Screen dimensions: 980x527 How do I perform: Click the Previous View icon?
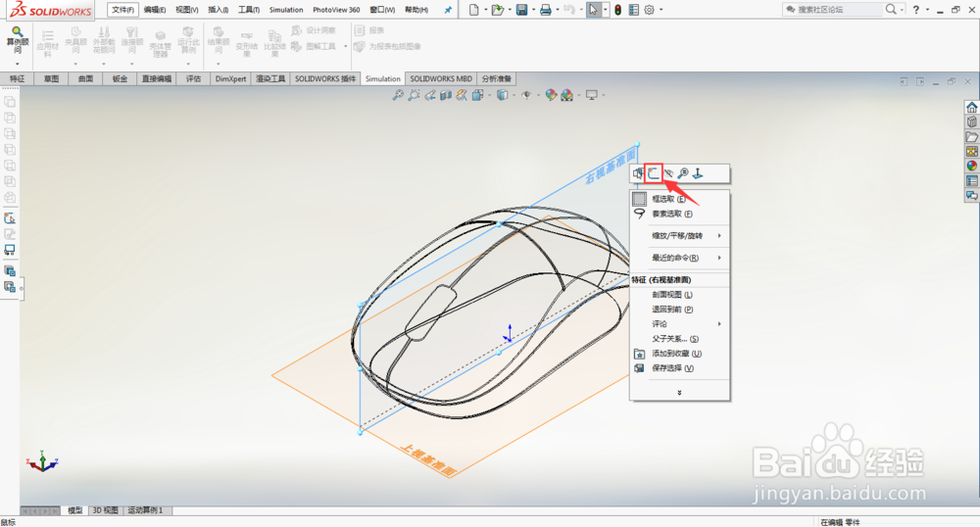click(x=430, y=95)
